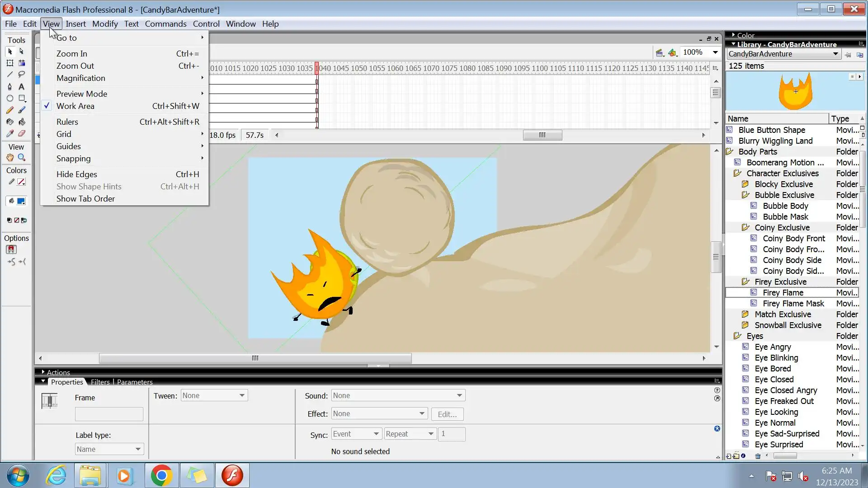Open the stage zoom 100% dropdown
Screen dimensions: 868x488
coord(715,52)
